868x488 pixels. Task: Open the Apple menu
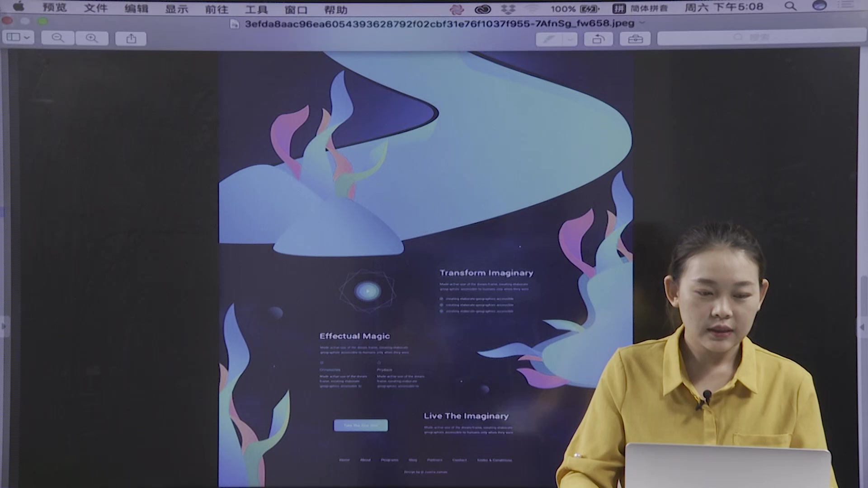pyautogui.click(x=19, y=6)
